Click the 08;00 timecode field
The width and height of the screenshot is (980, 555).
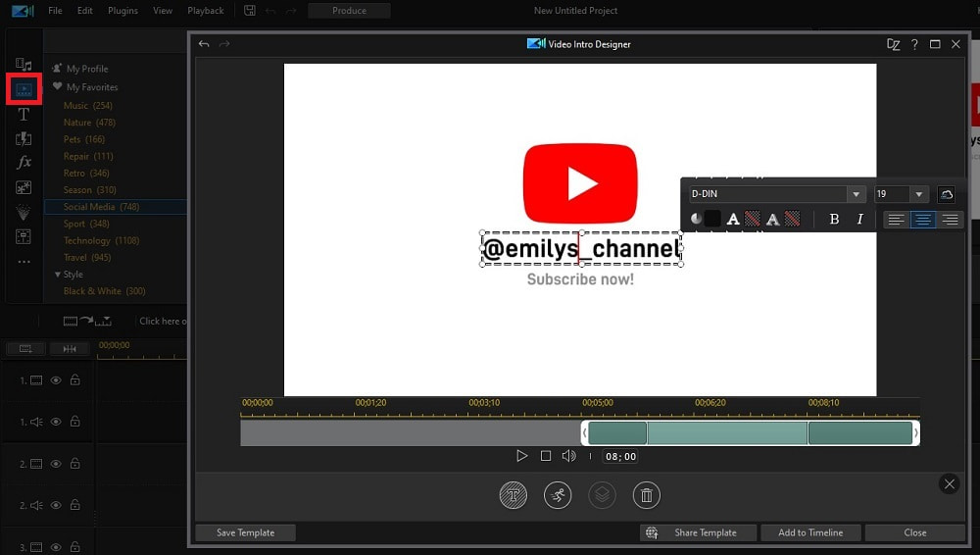(620, 457)
